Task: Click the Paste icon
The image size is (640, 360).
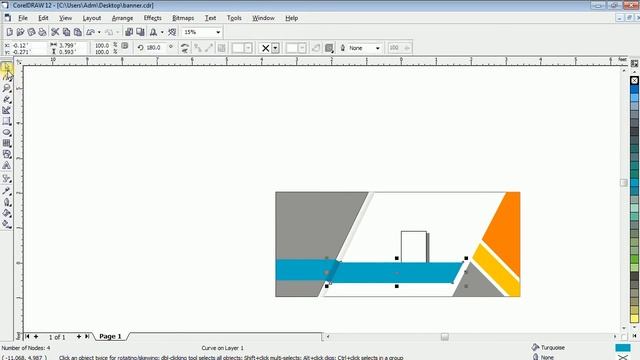Action: (x=77, y=32)
